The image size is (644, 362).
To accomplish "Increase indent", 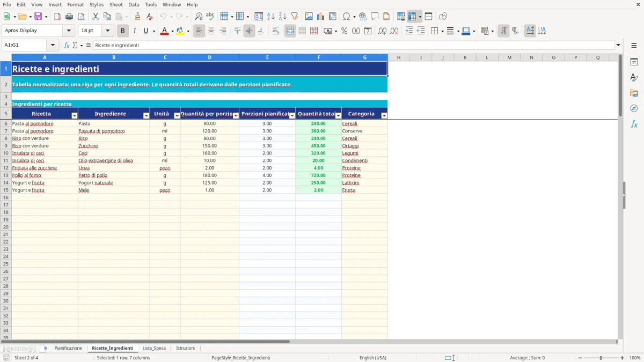I will pos(409,31).
